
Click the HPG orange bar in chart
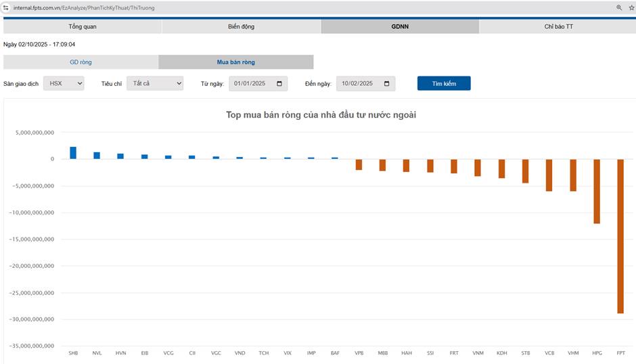point(597,191)
